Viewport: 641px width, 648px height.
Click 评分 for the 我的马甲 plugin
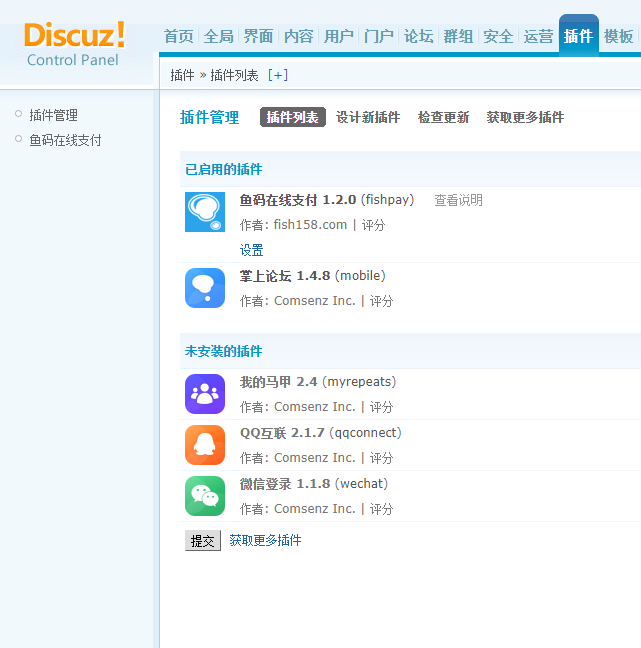[x=381, y=407]
